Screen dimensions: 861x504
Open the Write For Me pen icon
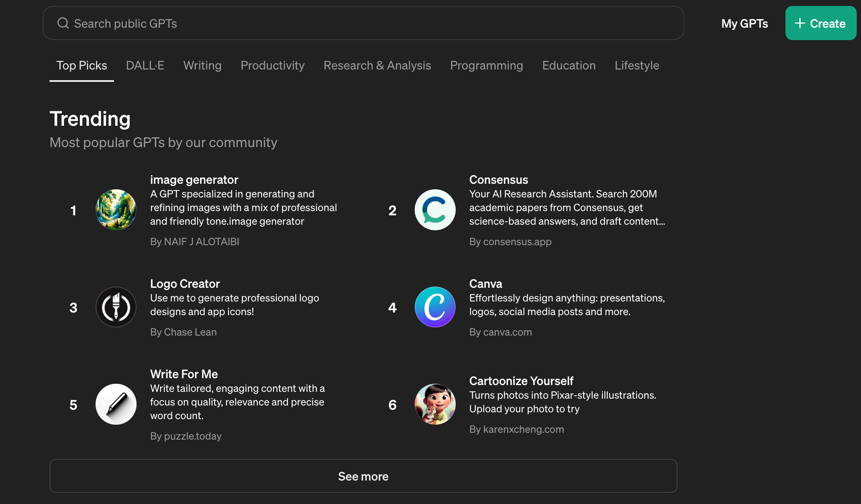coord(116,404)
